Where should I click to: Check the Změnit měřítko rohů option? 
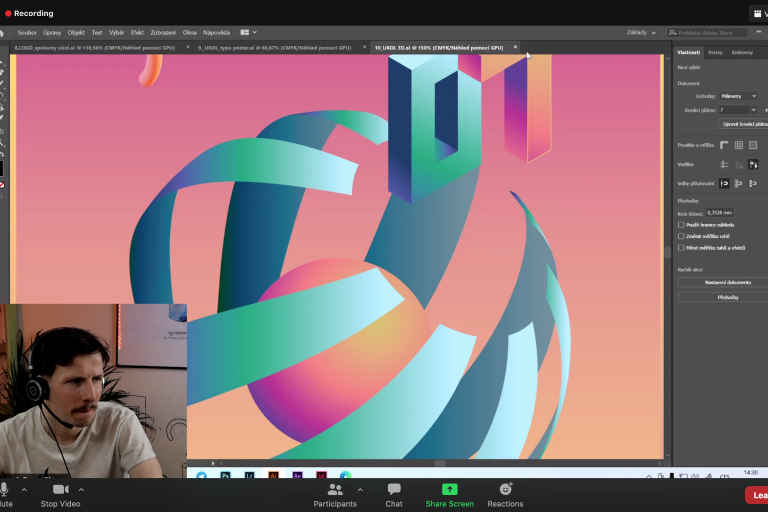(x=681, y=236)
